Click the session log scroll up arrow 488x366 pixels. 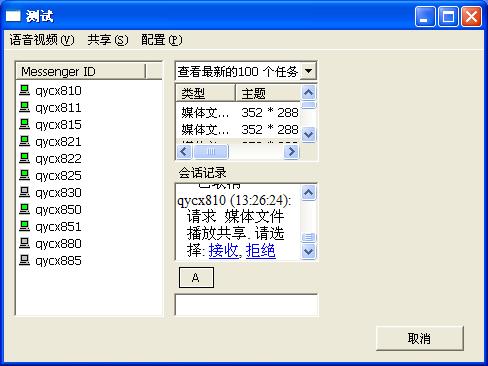pos(308,192)
